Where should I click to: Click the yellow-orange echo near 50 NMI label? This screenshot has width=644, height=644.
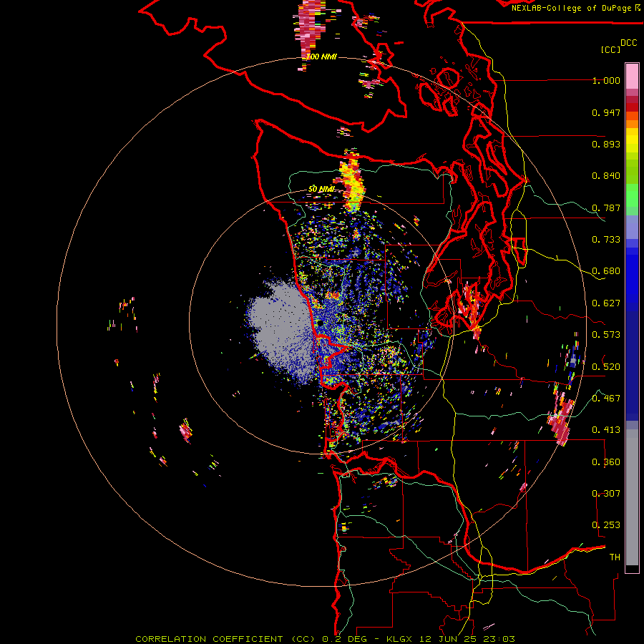(x=352, y=181)
